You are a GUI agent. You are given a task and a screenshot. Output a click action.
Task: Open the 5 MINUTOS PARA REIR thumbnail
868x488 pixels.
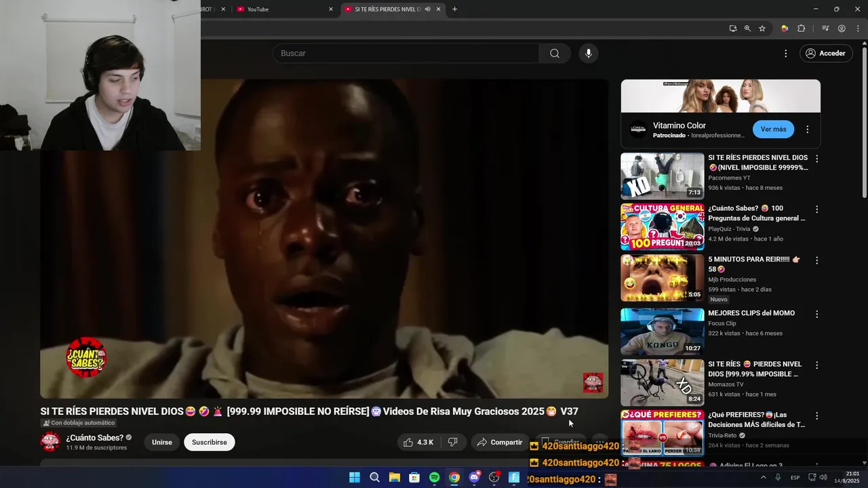pos(663,278)
